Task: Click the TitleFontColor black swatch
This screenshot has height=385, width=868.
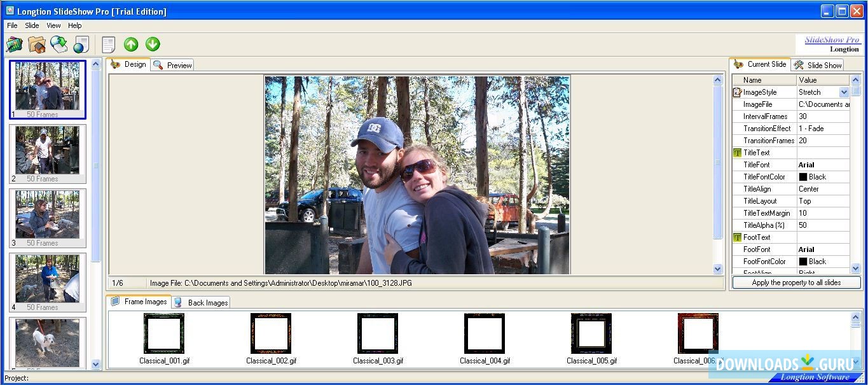Action: coord(803,177)
